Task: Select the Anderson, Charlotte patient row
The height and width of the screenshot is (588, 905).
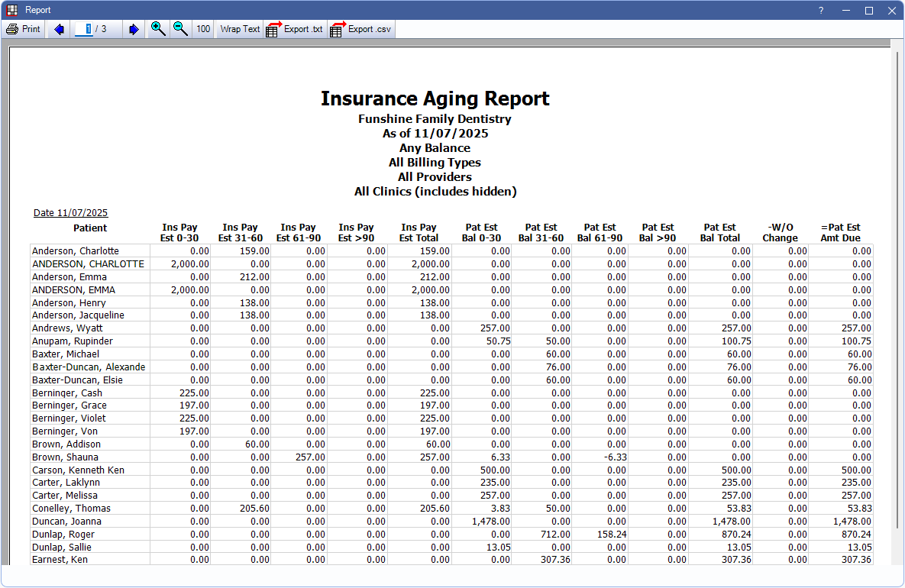Action: (x=76, y=251)
